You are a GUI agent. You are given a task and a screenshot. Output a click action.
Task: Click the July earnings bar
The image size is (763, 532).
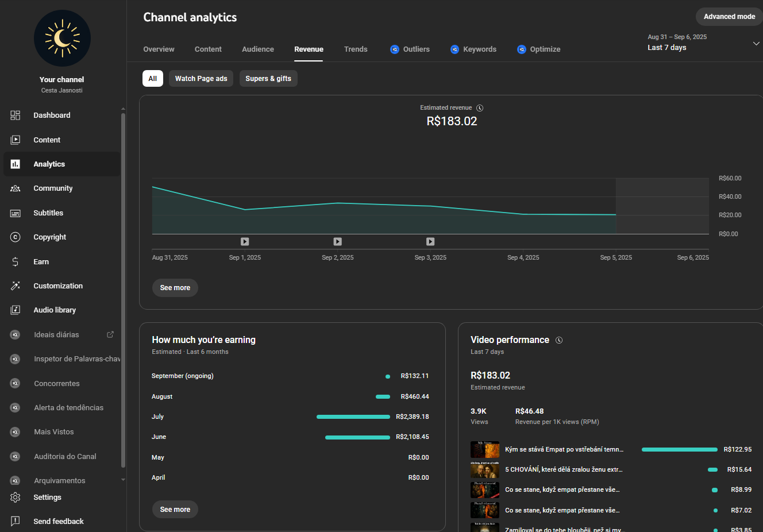pyautogui.click(x=353, y=417)
